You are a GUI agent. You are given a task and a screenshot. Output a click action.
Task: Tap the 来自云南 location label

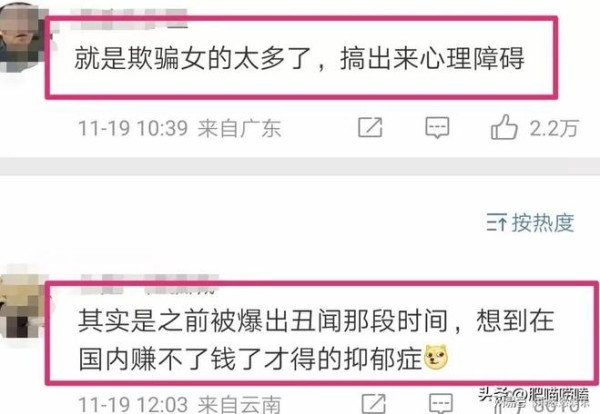240,404
